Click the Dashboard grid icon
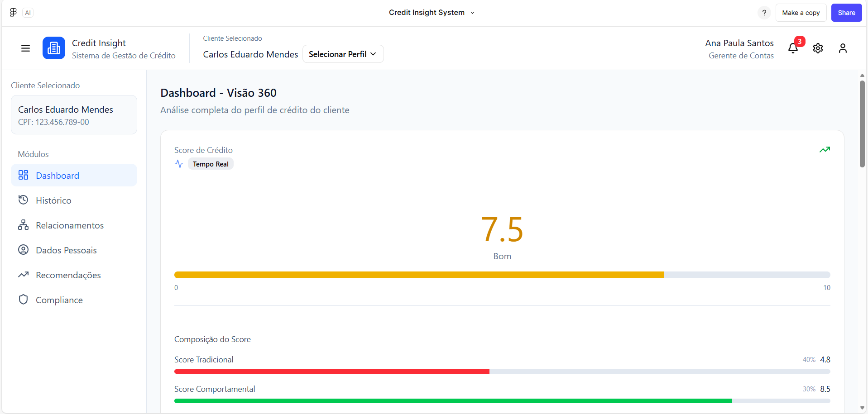Viewport: 868px width, 414px height. pyautogui.click(x=23, y=175)
